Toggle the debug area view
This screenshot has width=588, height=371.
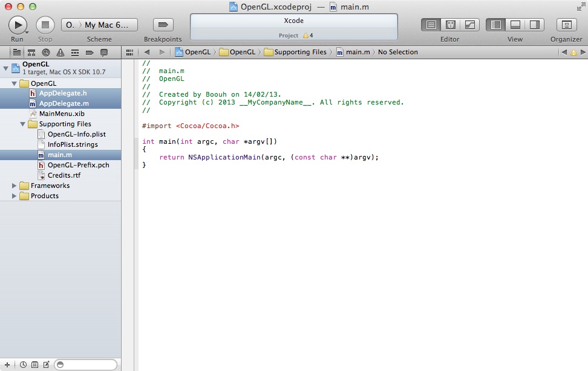pyautogui.click(x=515, y=25)
